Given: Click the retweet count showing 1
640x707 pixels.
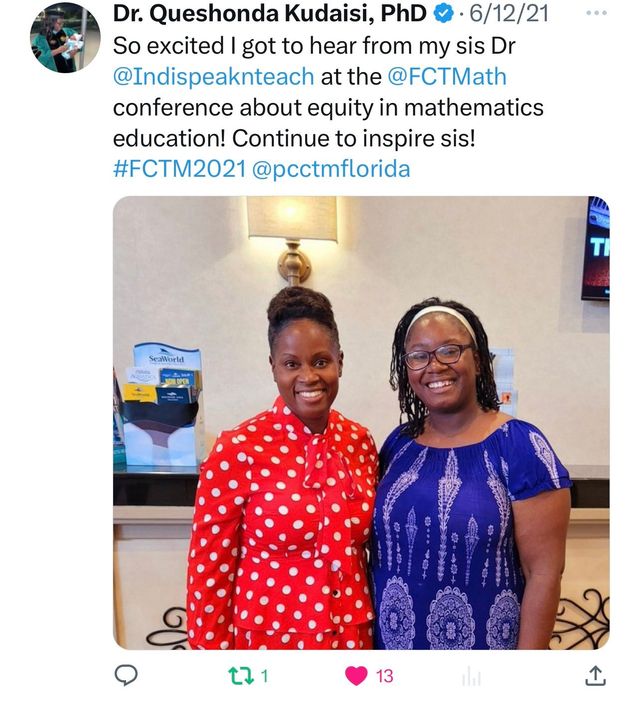Looking at the screenshot, I should click(264, 676).
